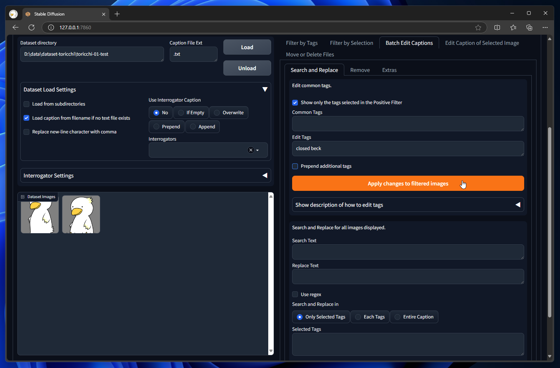The width and height of the screenshot is (560, 368).
Task: Select Extras sub-tab
Action: 389,70
